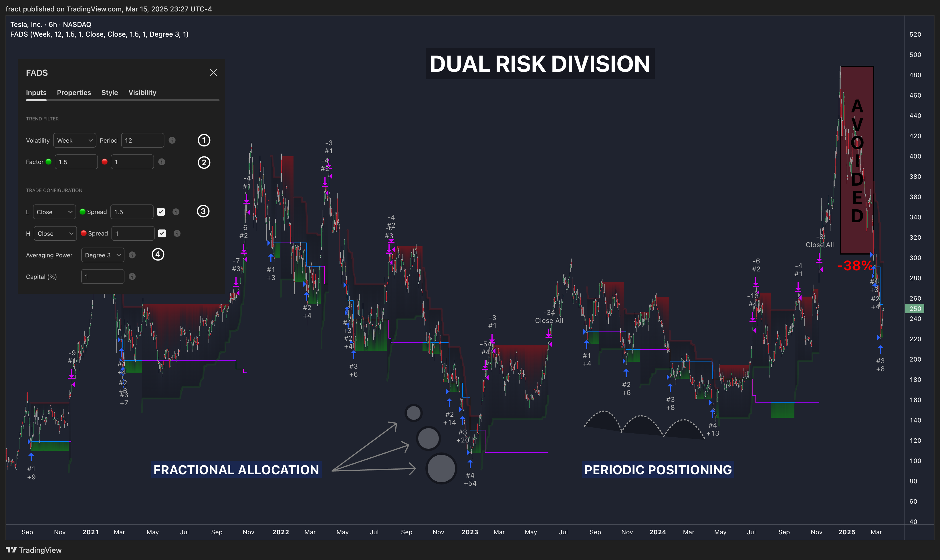Click the 520 price axis label

[x=915, y=34]
